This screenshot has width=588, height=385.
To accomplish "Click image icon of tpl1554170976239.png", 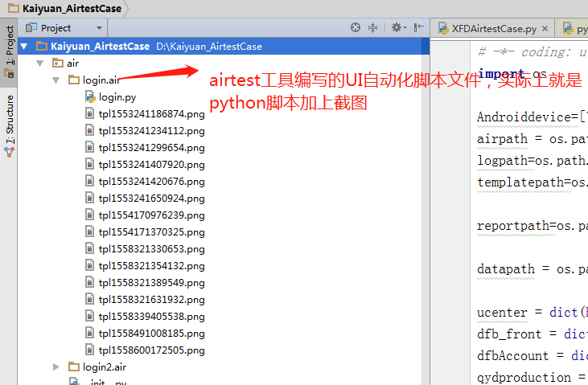I will pyautogui.click(x=89, y=215).
